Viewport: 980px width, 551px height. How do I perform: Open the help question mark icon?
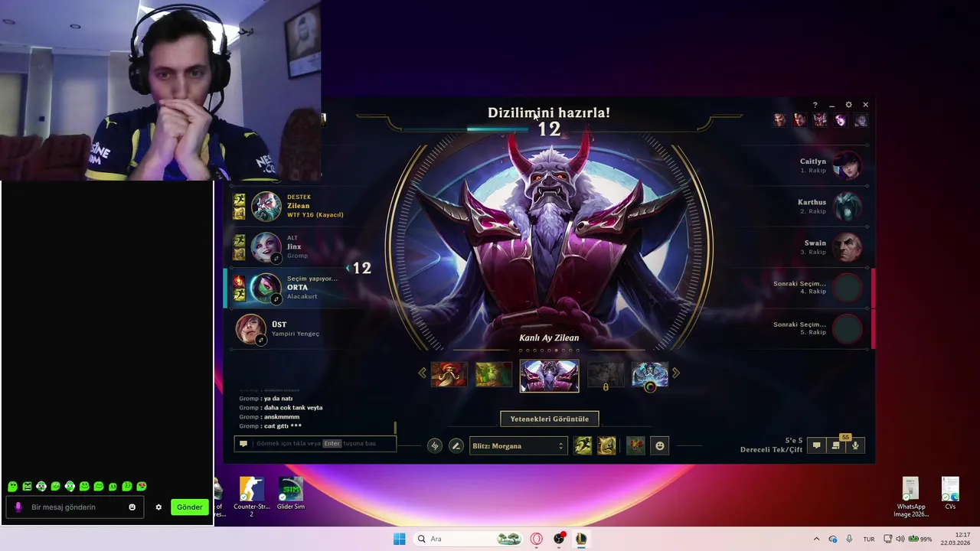[815, 105]
